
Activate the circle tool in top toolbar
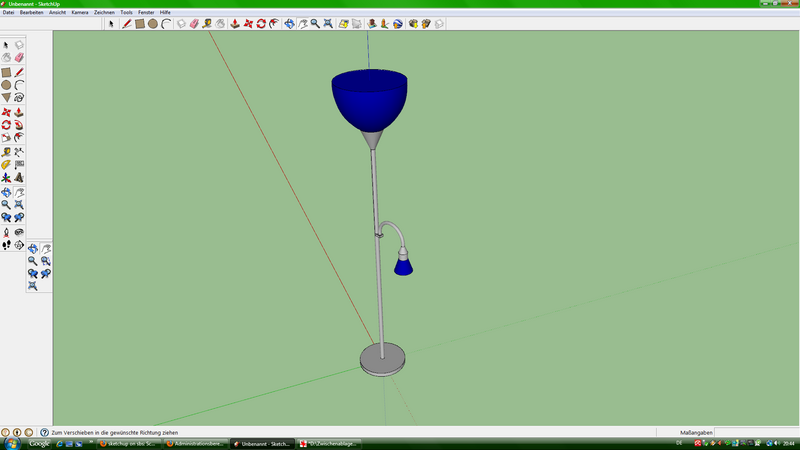[x=153, y=23]
